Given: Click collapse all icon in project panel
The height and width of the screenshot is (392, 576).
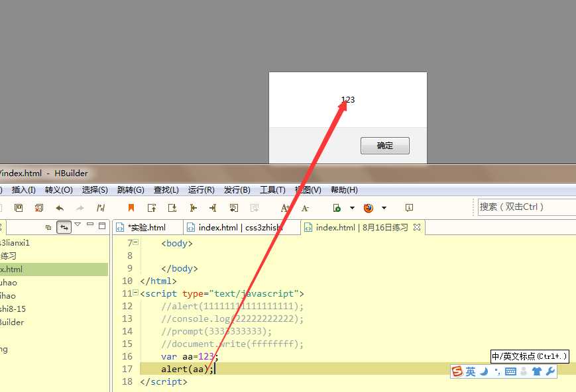Looking at the screenshot, I should tap(48, 227).
